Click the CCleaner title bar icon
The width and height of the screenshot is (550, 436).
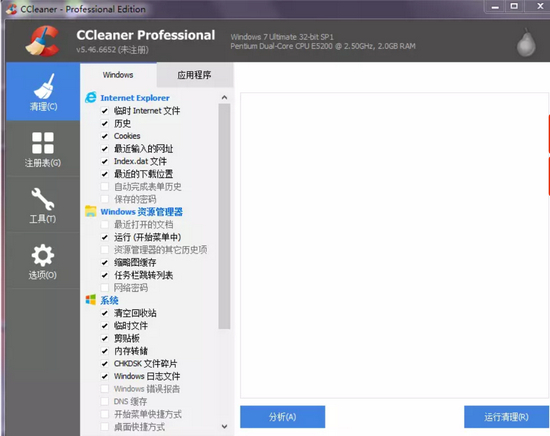(12, 9)
